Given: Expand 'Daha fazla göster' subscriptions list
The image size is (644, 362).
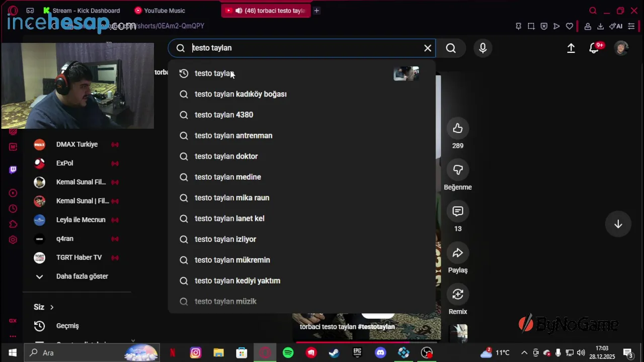Looking at the screenshot, I should pos(76,277).
